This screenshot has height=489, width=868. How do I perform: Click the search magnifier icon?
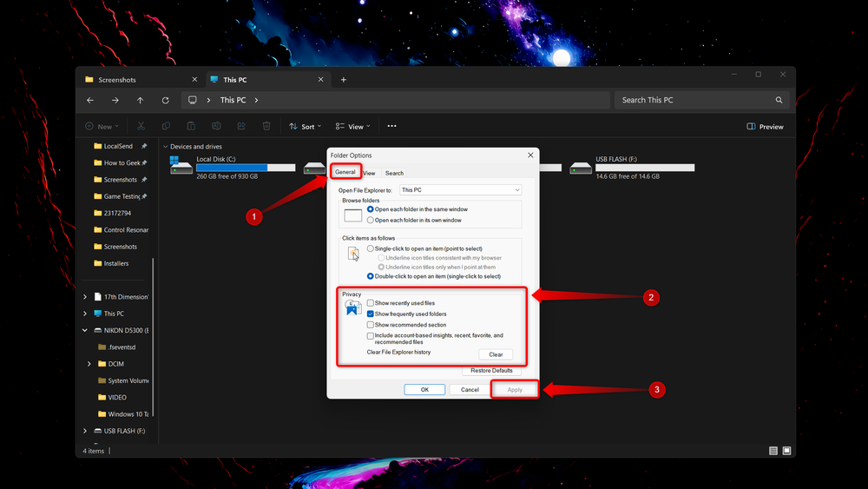pos(779,100)
